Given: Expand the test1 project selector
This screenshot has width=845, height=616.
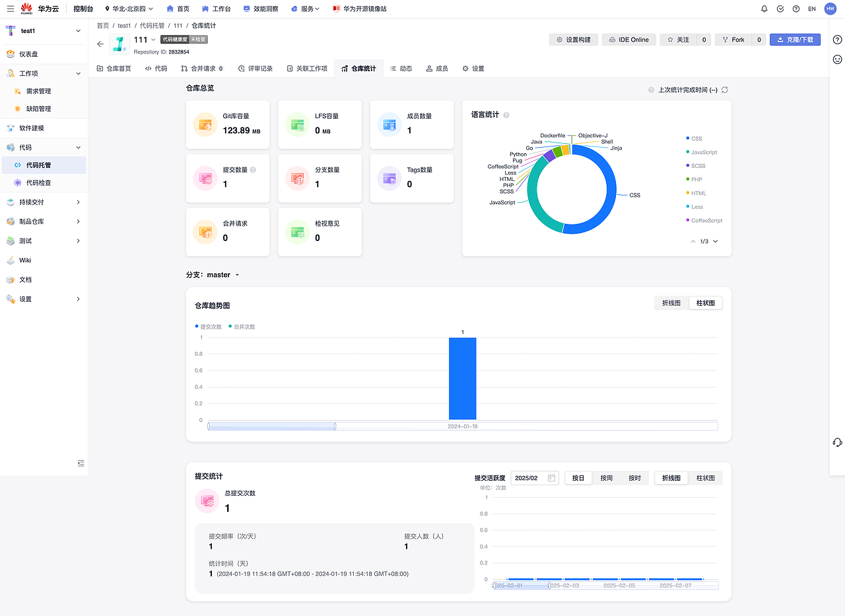Looking at the screenshot, I should point(44,31).
